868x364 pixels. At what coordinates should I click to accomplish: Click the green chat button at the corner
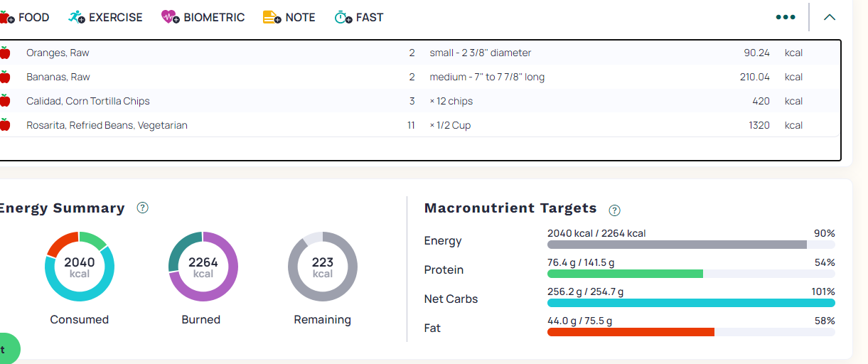[x=6, y=349]
